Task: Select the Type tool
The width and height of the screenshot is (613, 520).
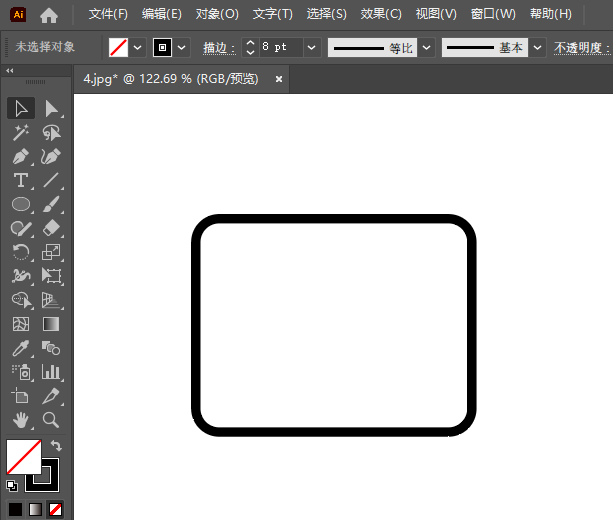Action: click(21, 180)
